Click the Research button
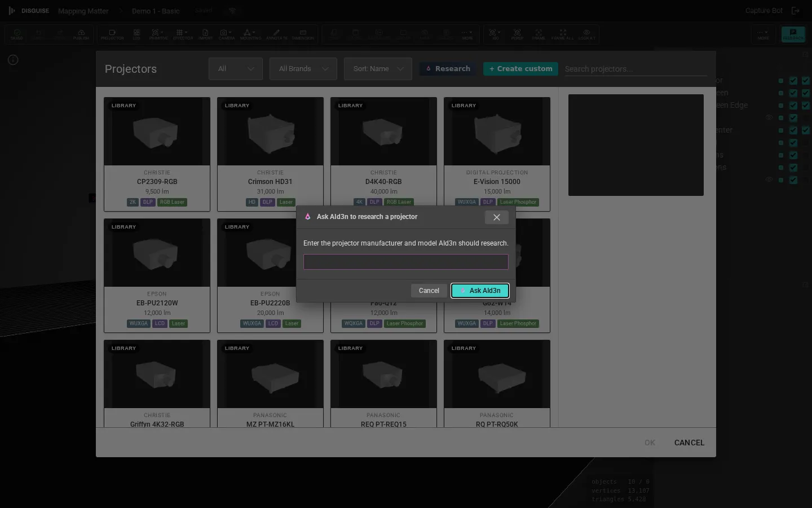 click(449, 69)
